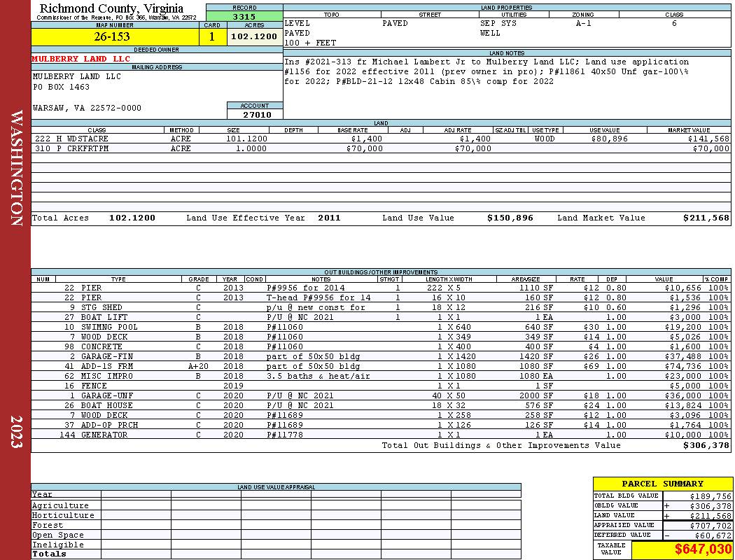This screenshot has height=560, width=735.
Task: Click appraised value $707,702
Action: 710,526
